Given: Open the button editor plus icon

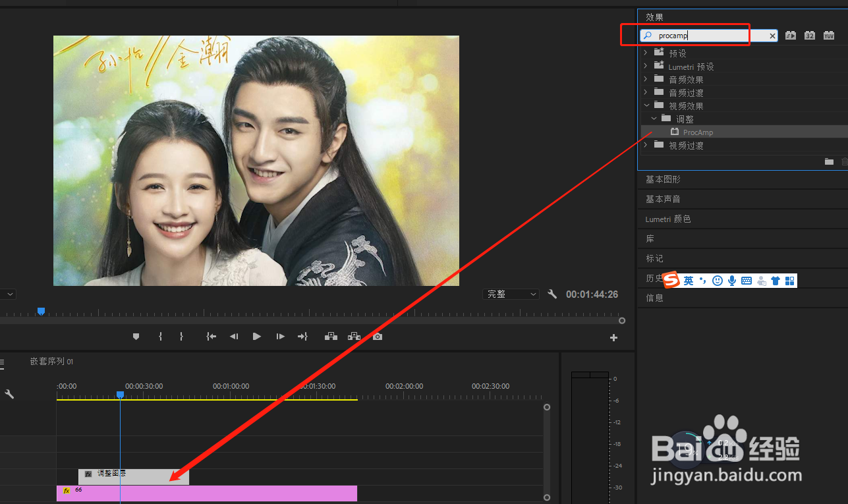Looking at the screenshot, I should coord(613,338).
